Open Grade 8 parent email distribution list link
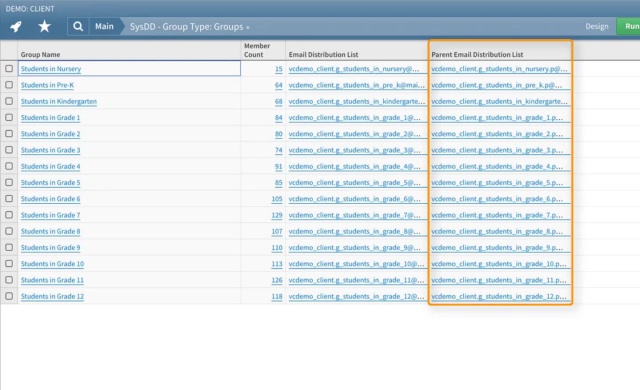This screenshot has height=390, width=640. tap(497, 232)
